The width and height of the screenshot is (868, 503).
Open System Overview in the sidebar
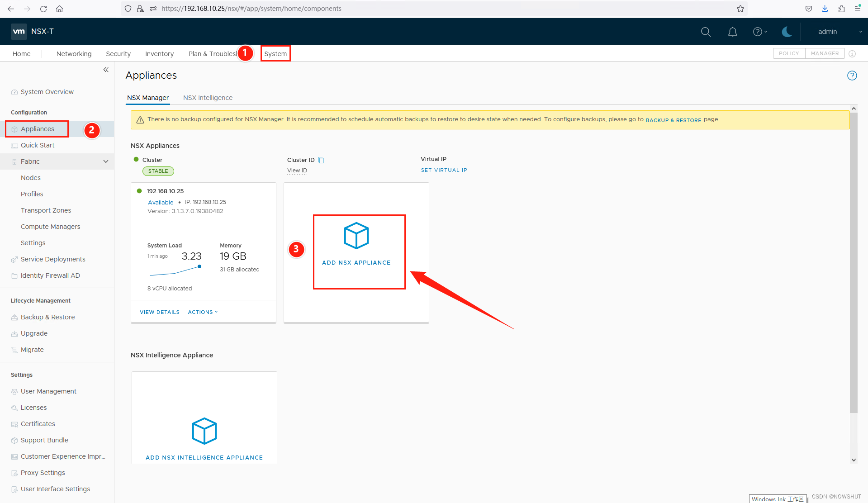(x=47, y=92)
